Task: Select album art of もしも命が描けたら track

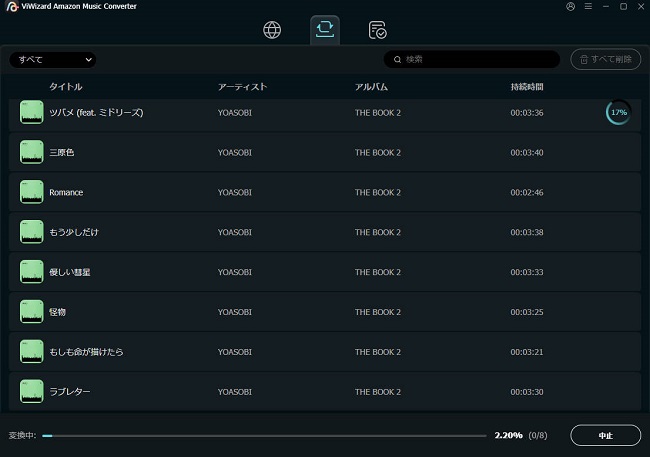Action: [32, 352]
